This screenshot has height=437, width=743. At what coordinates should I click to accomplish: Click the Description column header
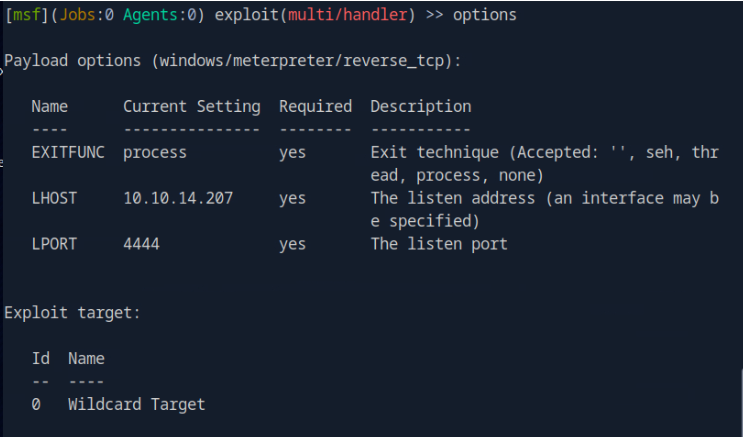(420, 106)
